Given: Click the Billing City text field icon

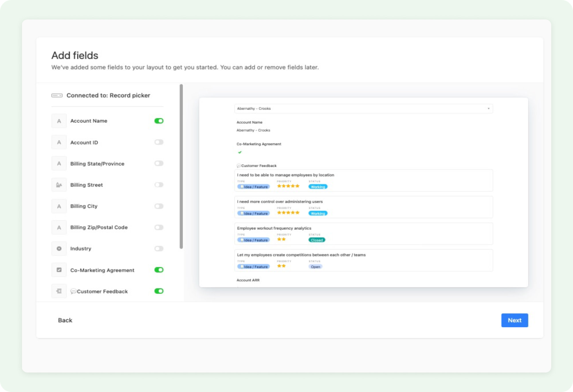Looking at the screenshot, I should coord(59,206).
